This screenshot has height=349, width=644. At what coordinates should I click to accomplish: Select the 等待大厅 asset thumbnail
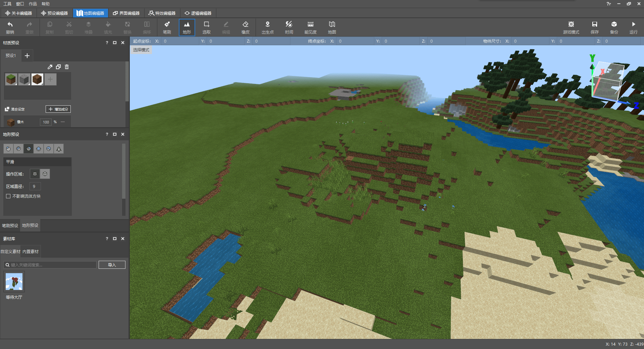point(14,282)
